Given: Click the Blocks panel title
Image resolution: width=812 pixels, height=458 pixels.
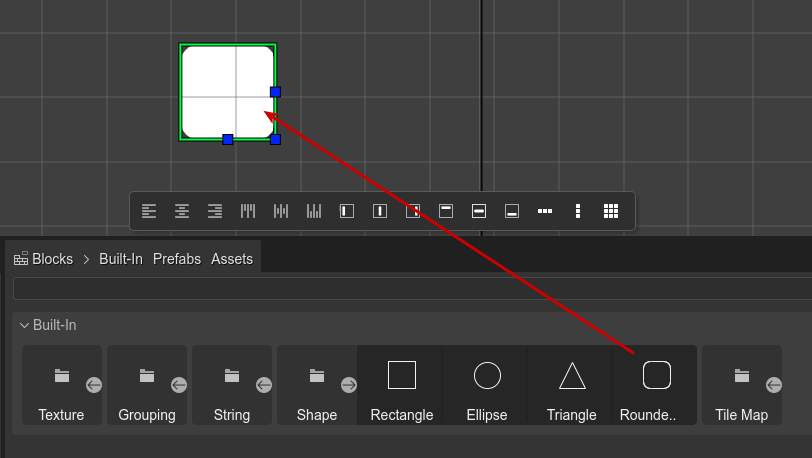Looking at the screenshot, I should pos(52,259).
